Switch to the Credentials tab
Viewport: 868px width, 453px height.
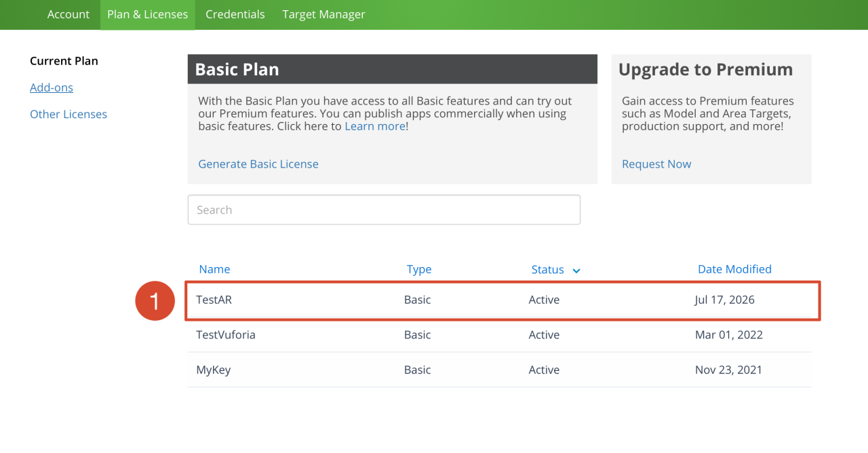coord(235,14)
